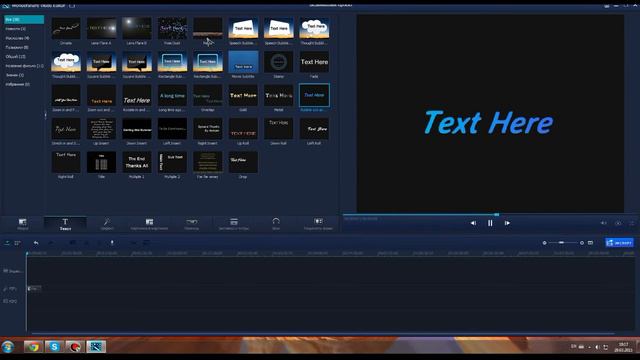Click the zoom out minus icon on timeline
640x360 pixels.
click(544, 243)
